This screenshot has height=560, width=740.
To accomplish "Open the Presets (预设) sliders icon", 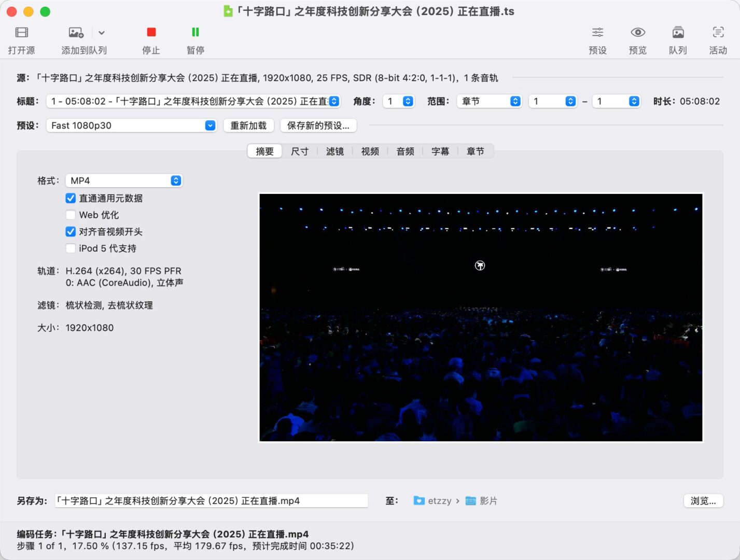I will click(x=597, y=32).
